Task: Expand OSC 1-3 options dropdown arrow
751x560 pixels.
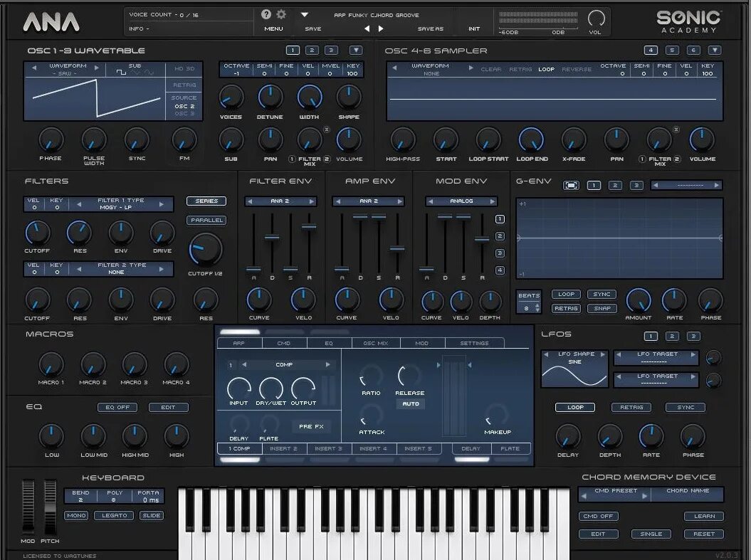Action: (355, 50)
